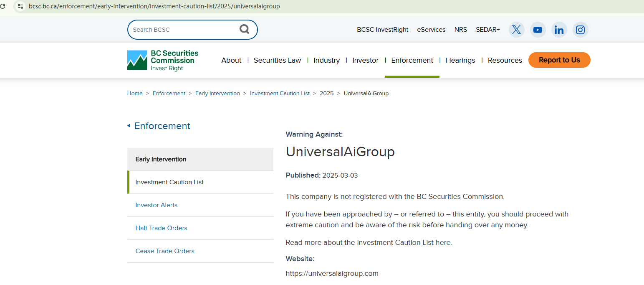Collapse the Enforcement sidebar arrow
The height and width of the screenshot is (285, 644).
click(129, 126)
